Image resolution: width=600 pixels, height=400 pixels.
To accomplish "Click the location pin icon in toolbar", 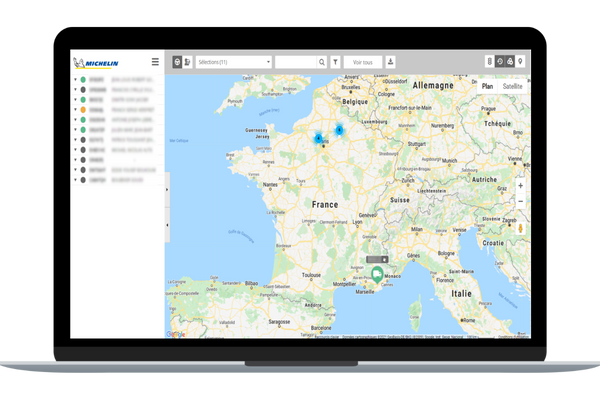I will (520, 61).
